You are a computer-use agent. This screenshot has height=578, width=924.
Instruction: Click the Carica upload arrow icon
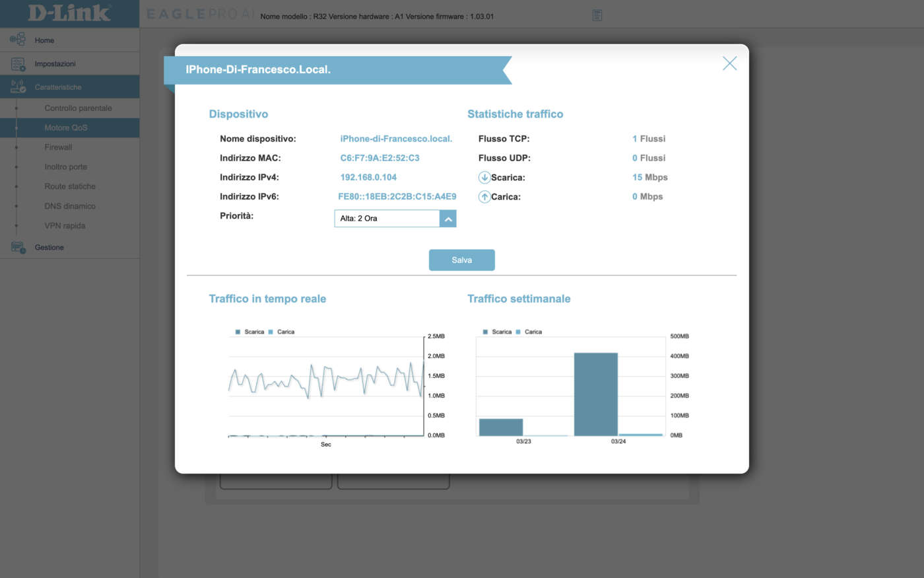pos(484,197)
